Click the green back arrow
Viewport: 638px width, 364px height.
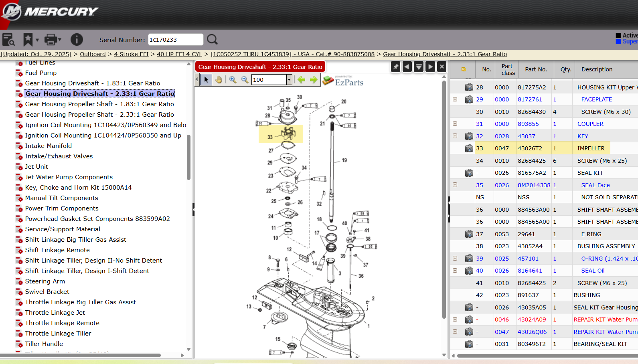coord(302,79)
